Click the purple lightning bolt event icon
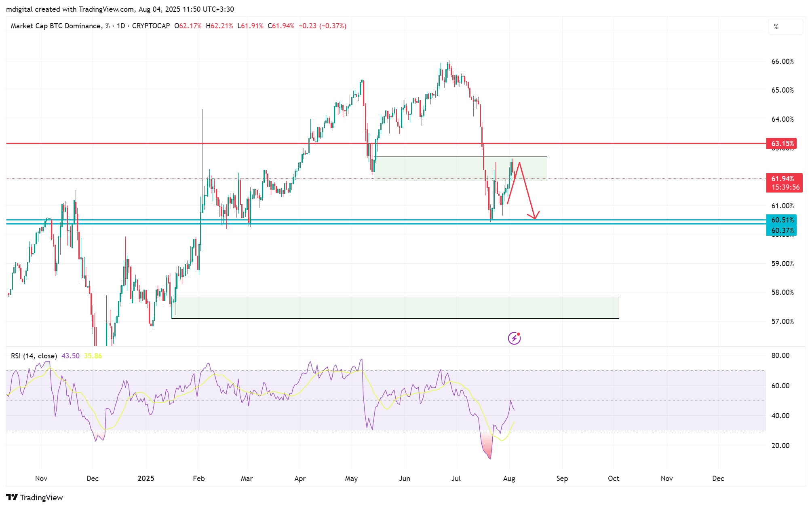Screen dimensions: 812x508 click(x=514, y=338)
